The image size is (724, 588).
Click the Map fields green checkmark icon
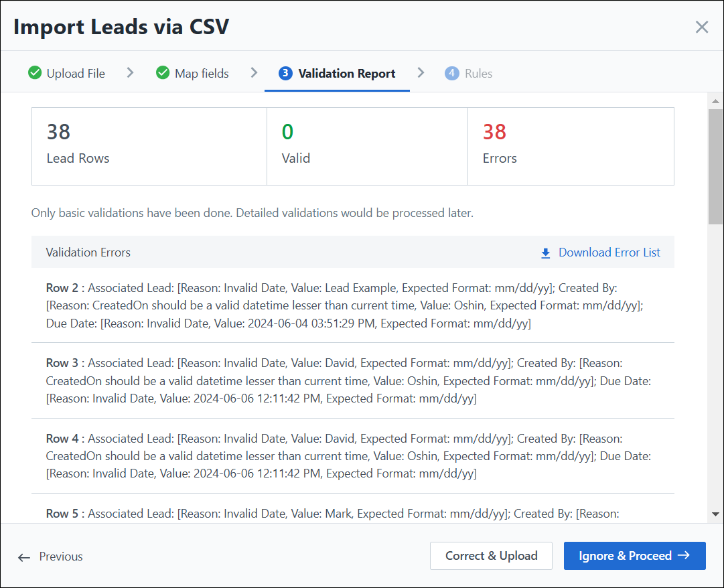pyautogui.click(x=163, y=73)
